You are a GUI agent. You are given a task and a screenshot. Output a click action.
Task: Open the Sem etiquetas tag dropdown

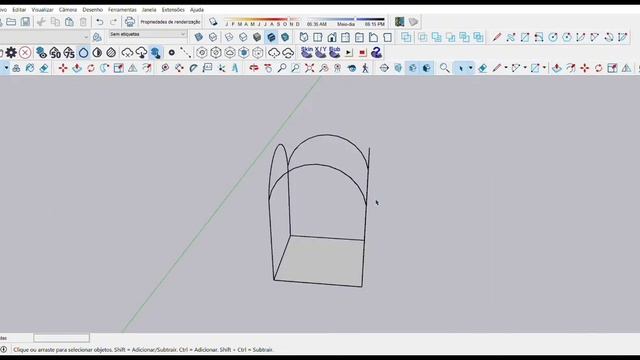[x=147, y=34]
